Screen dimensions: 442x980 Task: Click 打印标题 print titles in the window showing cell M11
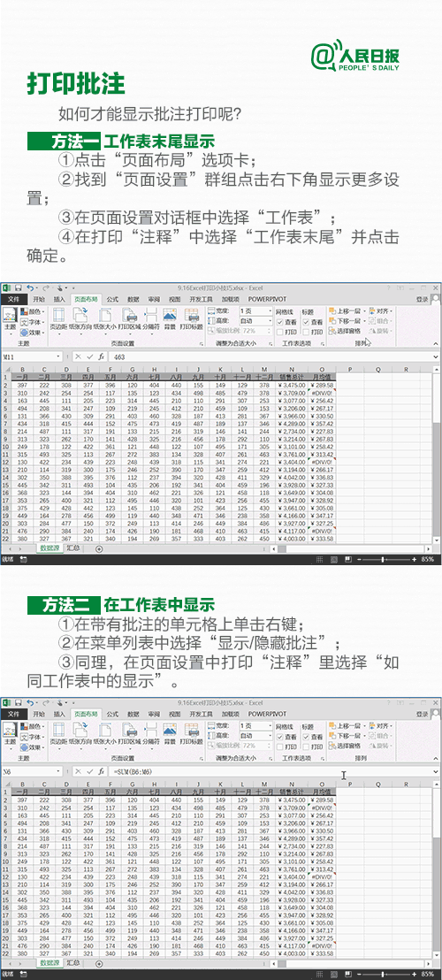(191, 318)
